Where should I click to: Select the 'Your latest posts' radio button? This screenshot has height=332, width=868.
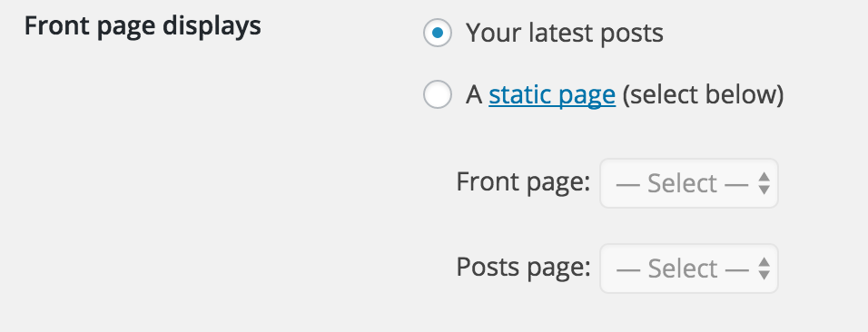(x=438, y=34)
